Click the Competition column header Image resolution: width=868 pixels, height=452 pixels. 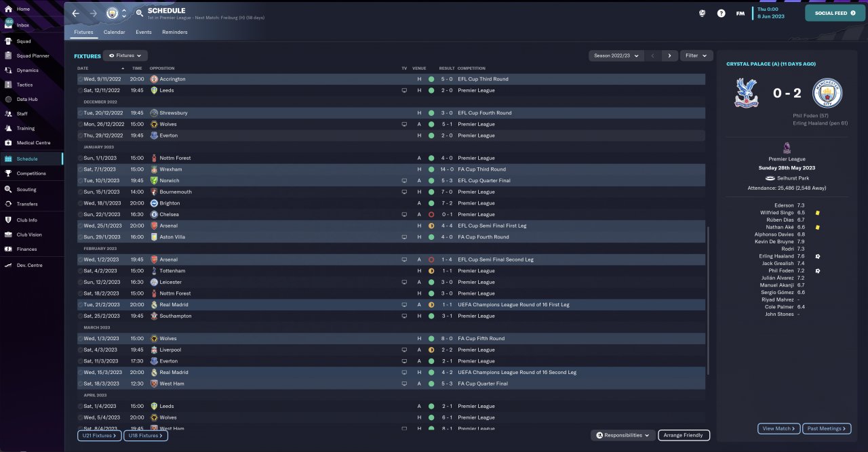coord(471,68)
